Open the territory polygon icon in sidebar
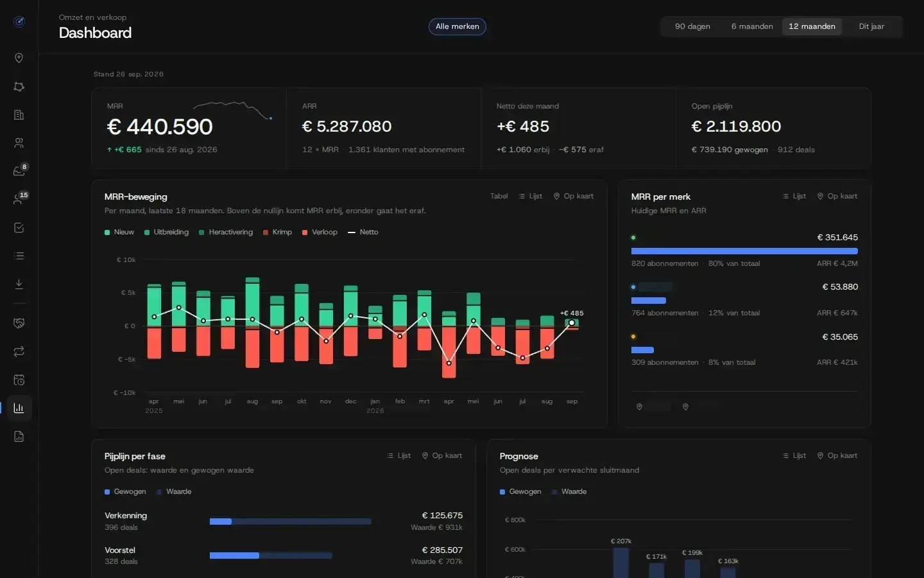Screen dimensions: 924x578 coord(19,87)
